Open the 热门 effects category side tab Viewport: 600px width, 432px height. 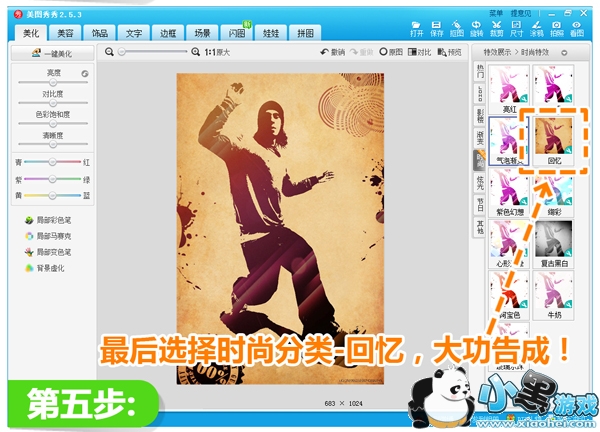480,72
